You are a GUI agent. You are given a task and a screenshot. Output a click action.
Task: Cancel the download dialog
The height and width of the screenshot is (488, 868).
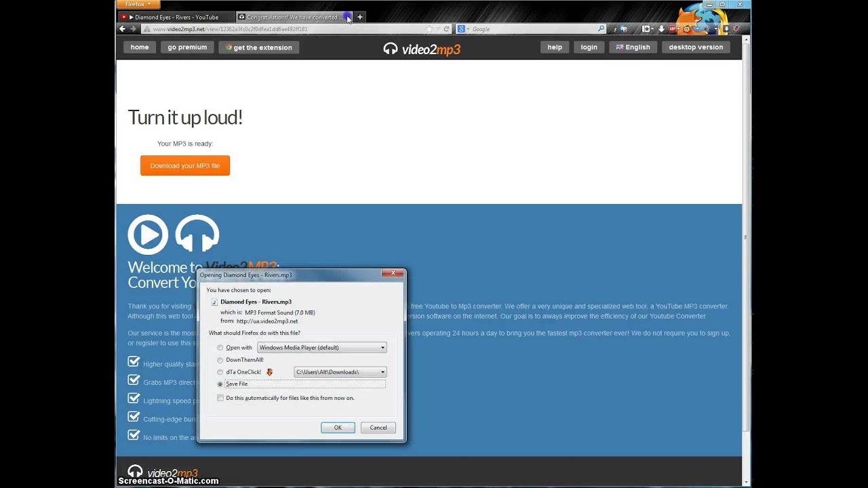(378, 428)
